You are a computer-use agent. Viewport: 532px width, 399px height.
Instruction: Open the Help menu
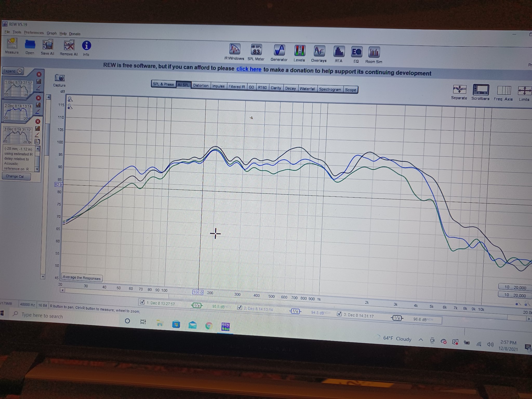pos(63,33)
